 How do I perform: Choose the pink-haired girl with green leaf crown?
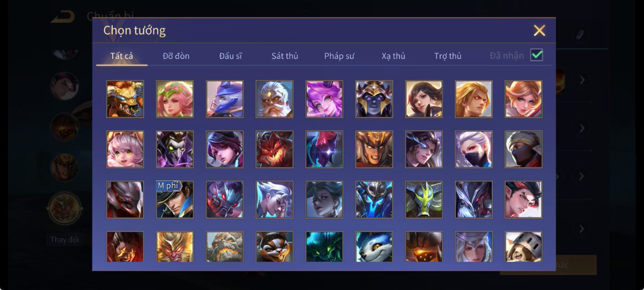(175, 99)
